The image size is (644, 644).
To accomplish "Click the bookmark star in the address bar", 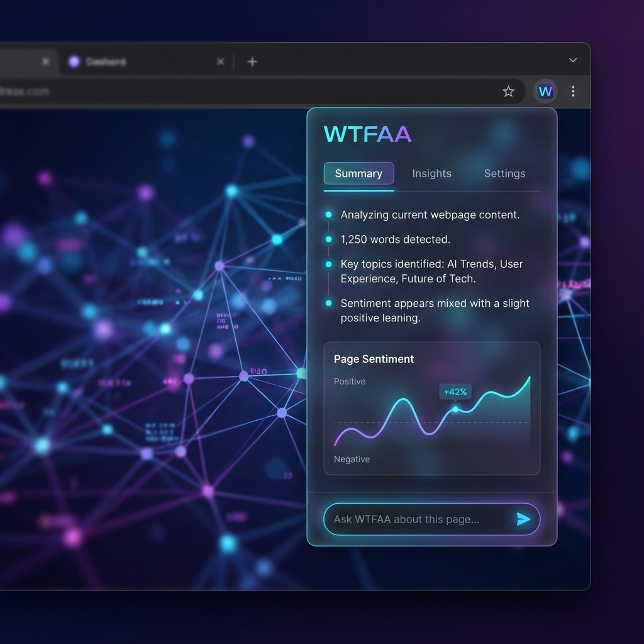I will tap(509, 91).
